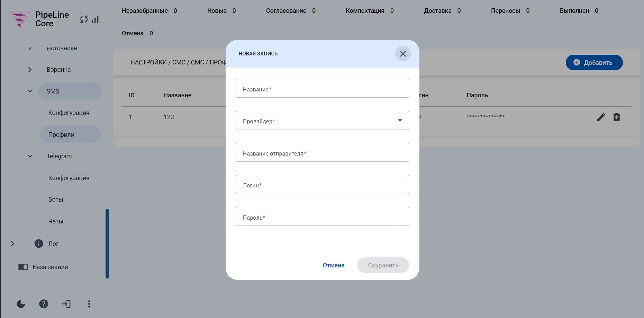Viewport: 644px width, 318px height.
Task: Collapse the SMS section chevron
Action: 30,91
